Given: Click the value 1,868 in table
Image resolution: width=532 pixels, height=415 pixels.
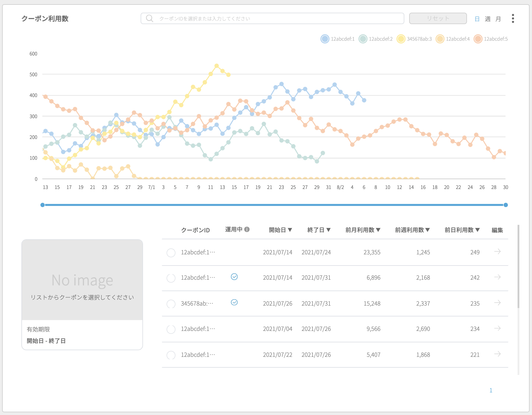Looking at the screenshot, I should 423,355.
